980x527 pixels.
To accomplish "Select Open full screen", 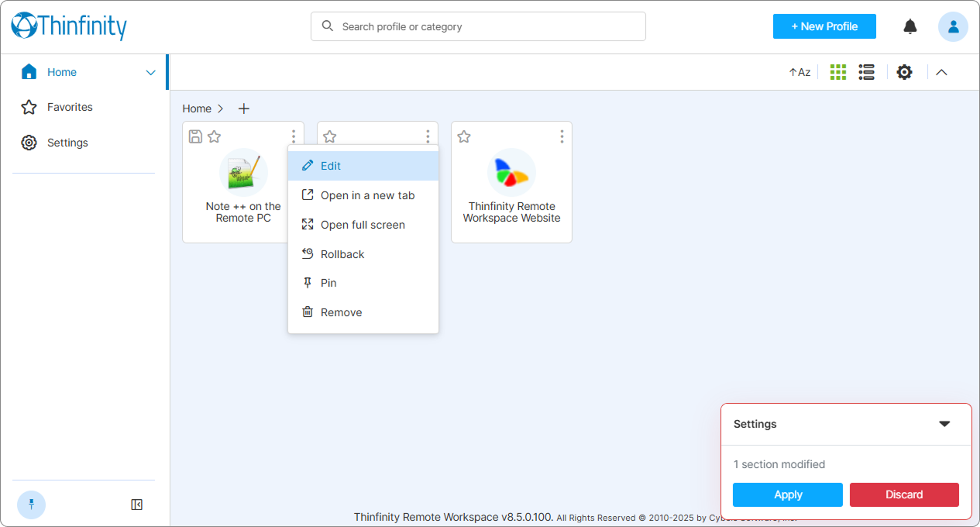I will coord(363,225).
